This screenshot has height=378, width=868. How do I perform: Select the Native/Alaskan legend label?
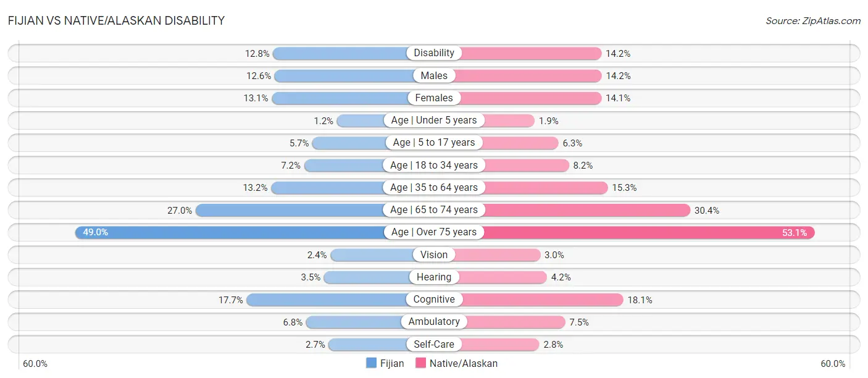point(464,363)
